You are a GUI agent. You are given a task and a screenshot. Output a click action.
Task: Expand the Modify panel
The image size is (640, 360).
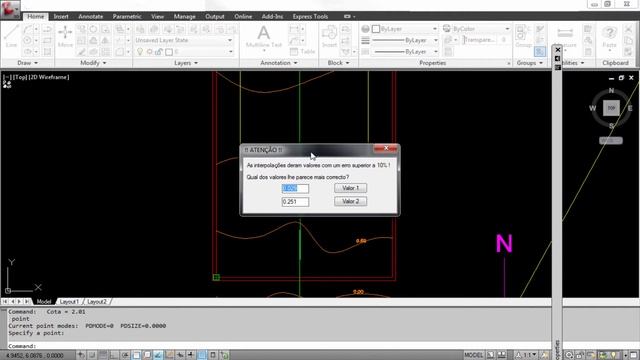[x=93, y=63]
